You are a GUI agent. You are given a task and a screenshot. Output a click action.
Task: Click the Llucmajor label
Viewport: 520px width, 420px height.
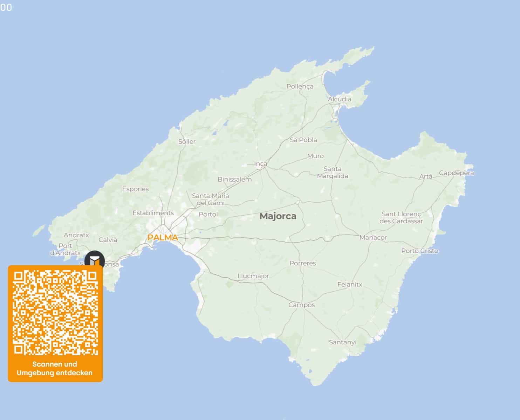253,276
